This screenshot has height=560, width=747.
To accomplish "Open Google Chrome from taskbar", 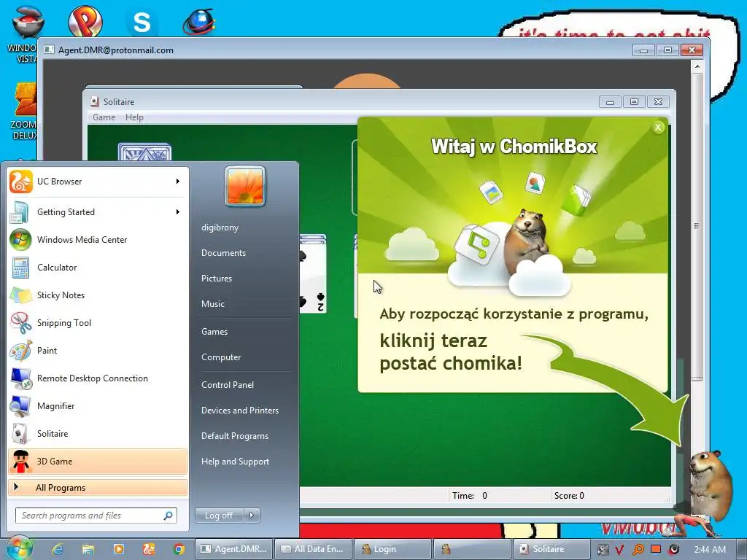I will [x=179, y=549].
